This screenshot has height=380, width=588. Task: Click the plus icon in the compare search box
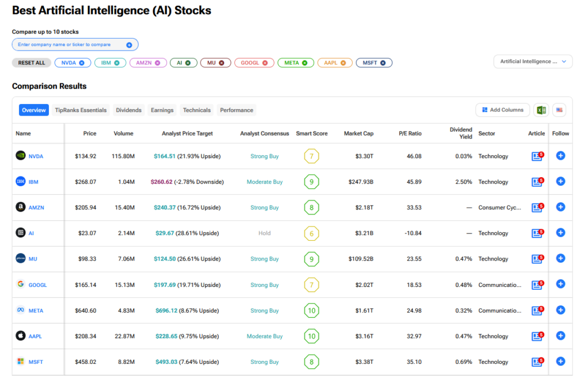(129, 45)
